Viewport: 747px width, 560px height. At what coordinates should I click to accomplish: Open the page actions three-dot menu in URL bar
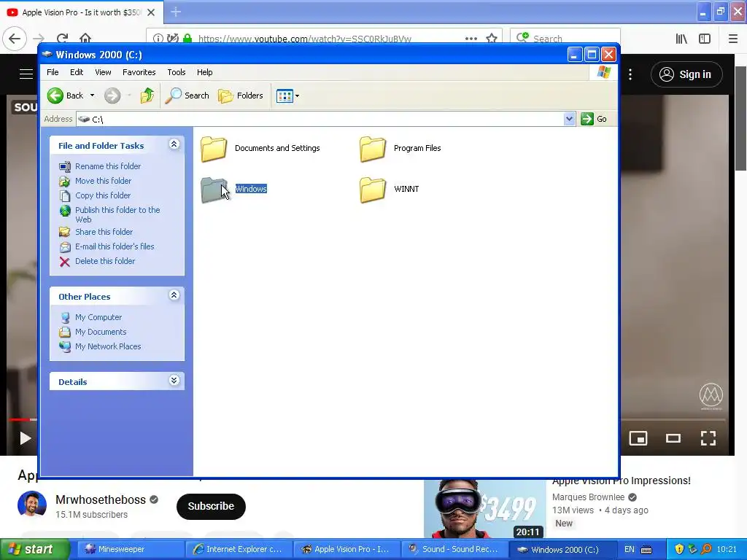pyautogui.click(x=471, y=39)
